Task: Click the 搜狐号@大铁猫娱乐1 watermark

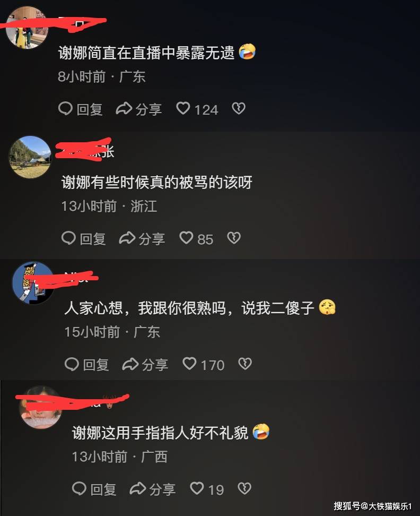Action: pyautogui.click(x=373, y=506)
